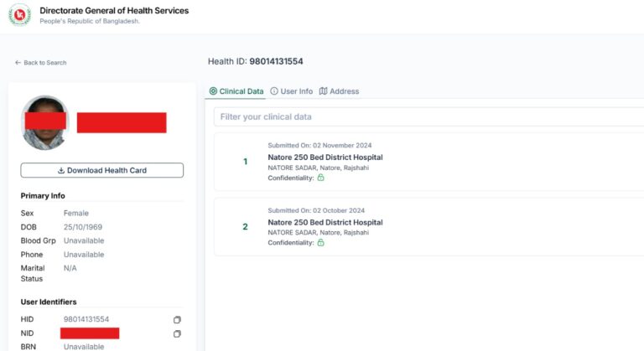Click the User Identifiers section heading
Image resolution: width=644 pixels, height=351 pixels.
(54, 302)
